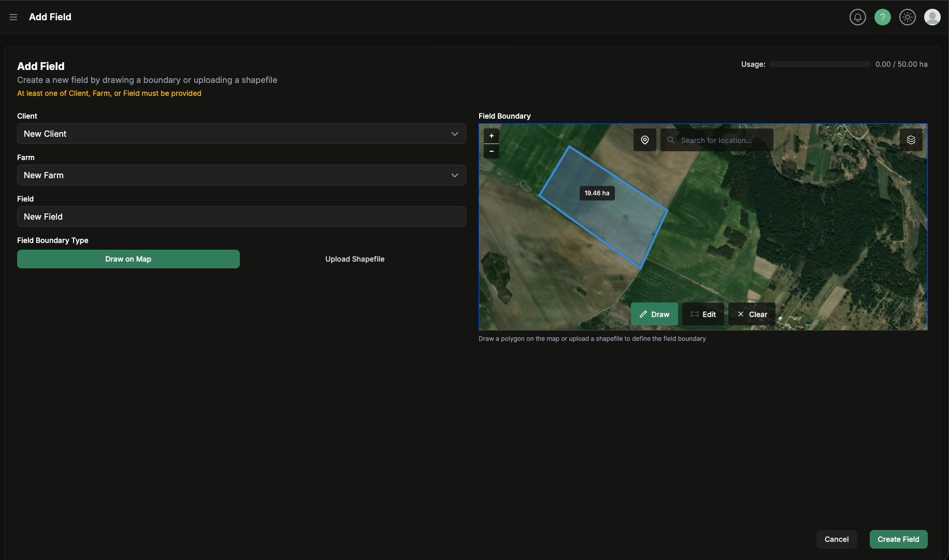This screenshot has height=560, width=949.
Task: Click the Create Field button
Action: [x=898, y=539]
